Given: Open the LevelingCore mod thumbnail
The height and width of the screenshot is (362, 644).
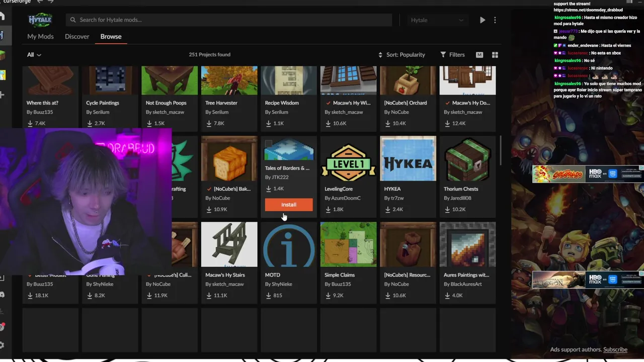Looking at the screenshot, I should 348,158.
